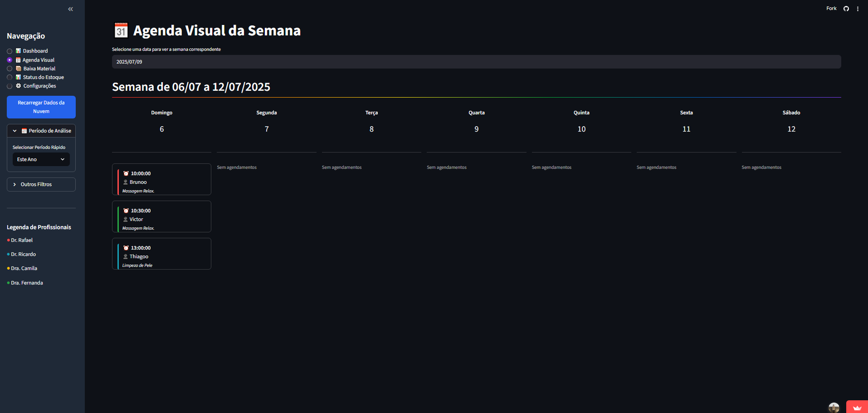Click the date input showing 2025/07/09
Image resolution: width=868 pixels, height=413 pixels.
pyautogui.click(x=476, y=62)
